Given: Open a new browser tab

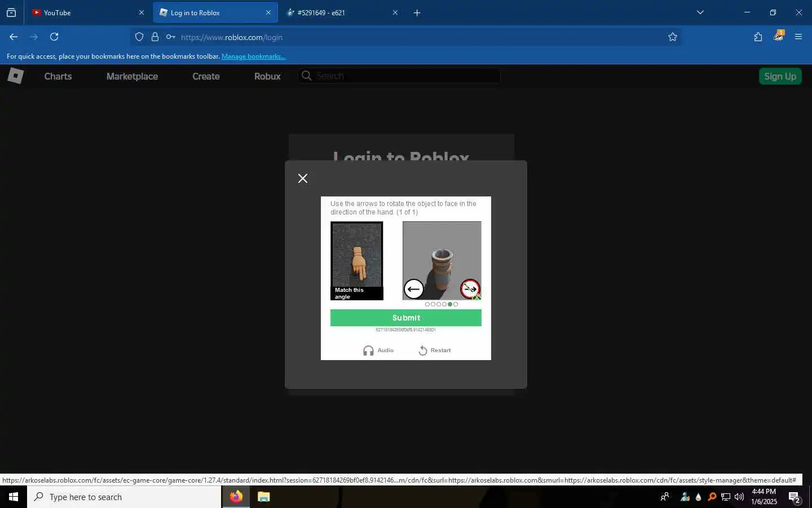Looking at the screenshot, I should (x=417, y=12).
